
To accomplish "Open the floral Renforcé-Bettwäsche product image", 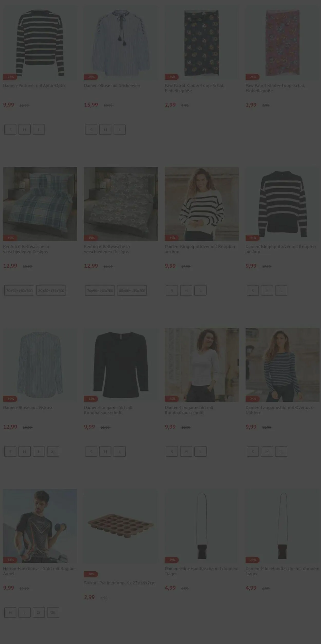I will (x=121, y=204).
